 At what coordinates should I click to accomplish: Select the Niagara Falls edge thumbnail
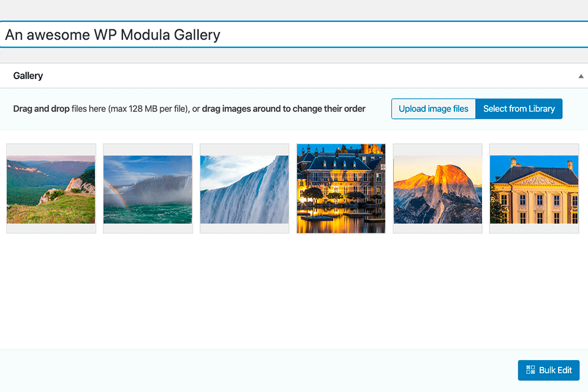[x=244, y=188]
